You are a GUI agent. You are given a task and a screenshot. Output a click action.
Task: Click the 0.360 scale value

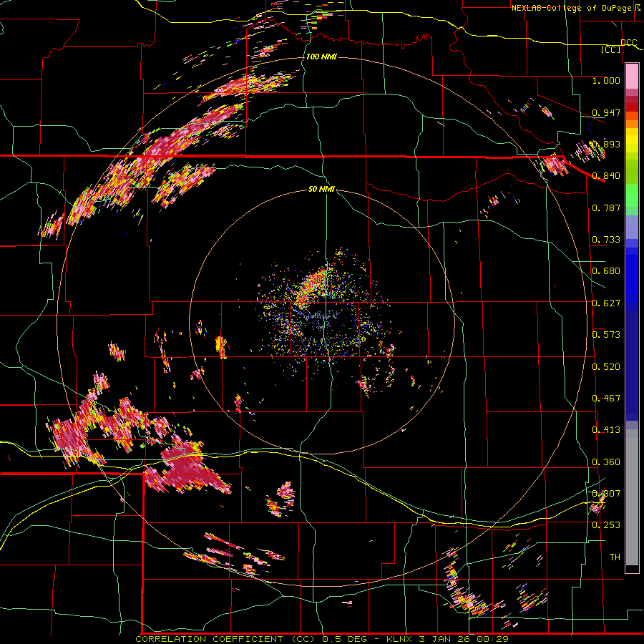606,462
